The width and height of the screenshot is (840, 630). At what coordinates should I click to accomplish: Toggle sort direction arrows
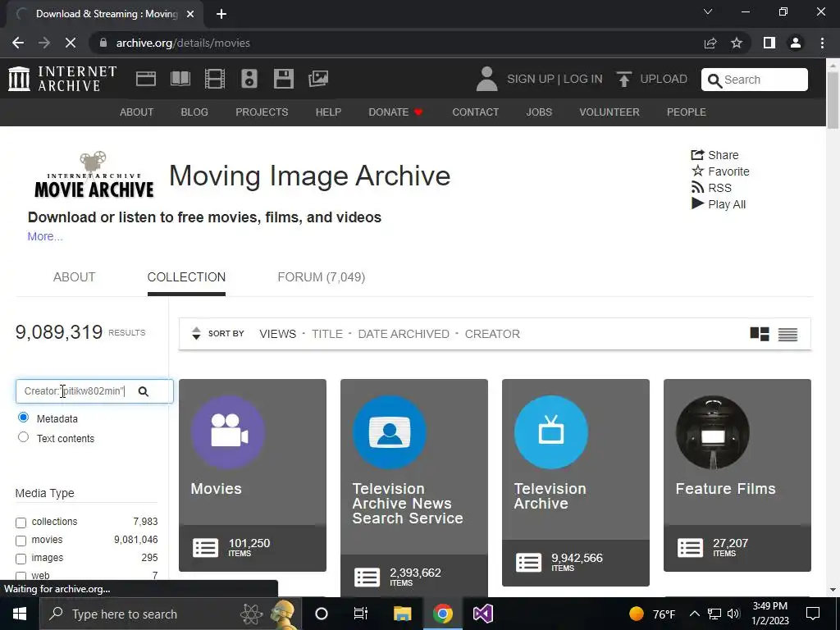tap(196, 333)
